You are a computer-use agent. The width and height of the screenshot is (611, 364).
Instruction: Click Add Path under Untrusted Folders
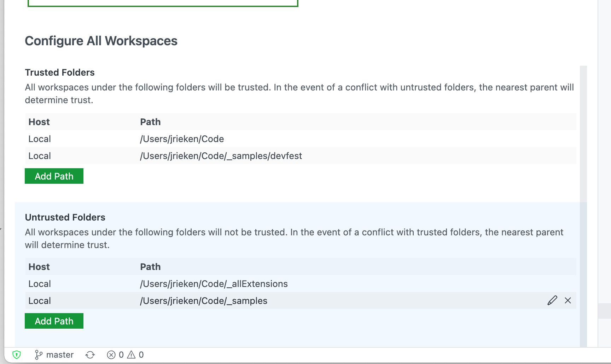54,321
